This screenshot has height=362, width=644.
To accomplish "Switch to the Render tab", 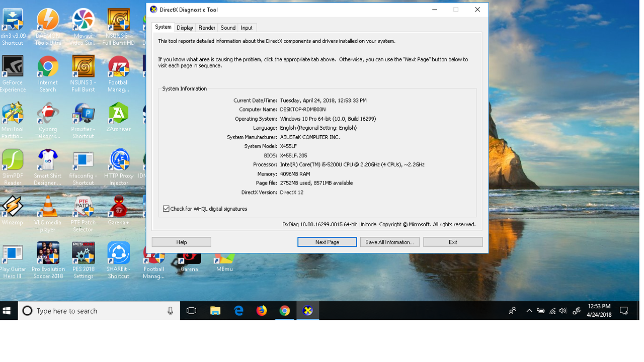I will tap(207, 28).
